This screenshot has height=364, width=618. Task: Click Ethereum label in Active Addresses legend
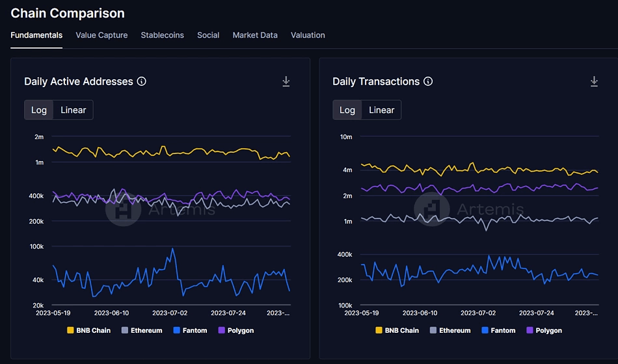[146, 330]
